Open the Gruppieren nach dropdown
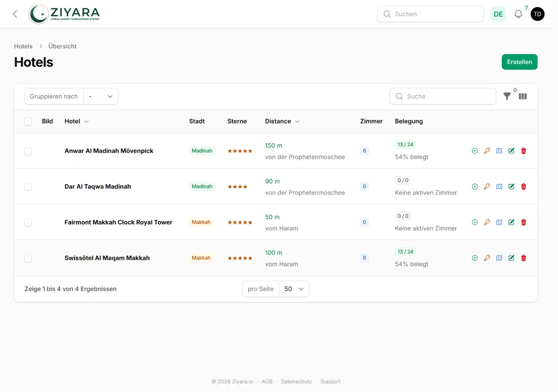 pos(101,96)
